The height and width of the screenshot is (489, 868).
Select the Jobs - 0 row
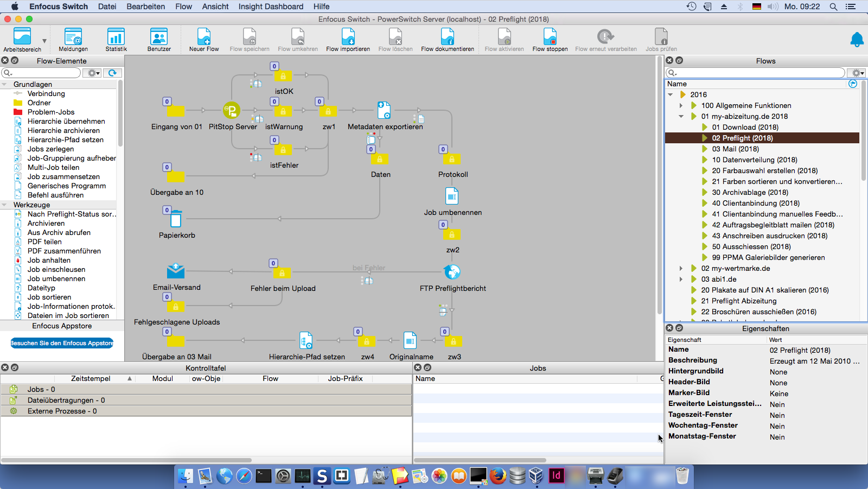[x=206, y=389]
